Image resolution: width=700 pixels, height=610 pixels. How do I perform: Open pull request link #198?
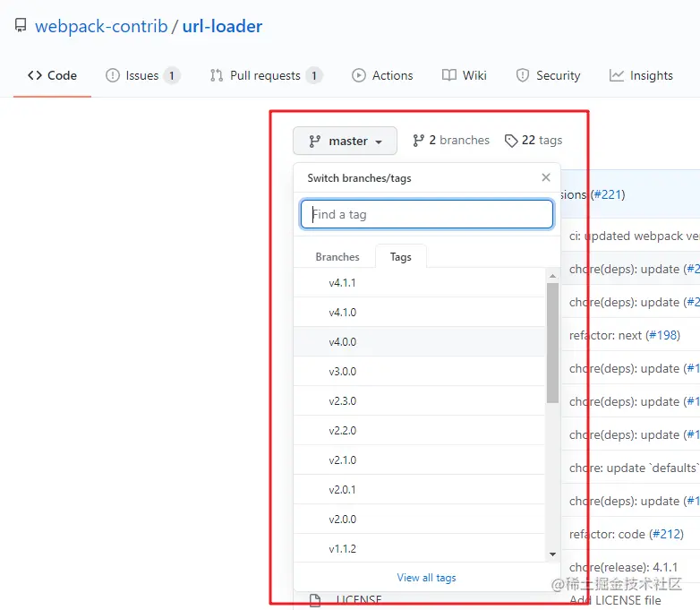[663, 335]
